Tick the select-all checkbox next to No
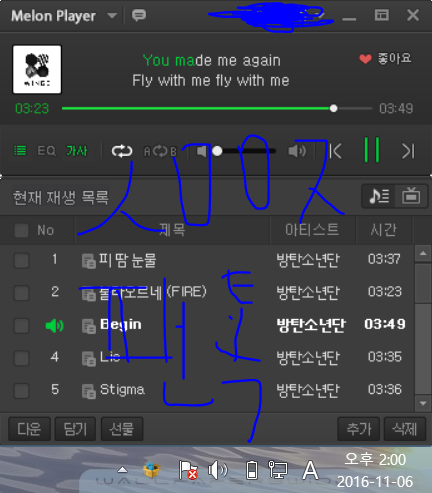The height and width of the screenshot is (493, 432). [x=21, y=230]
